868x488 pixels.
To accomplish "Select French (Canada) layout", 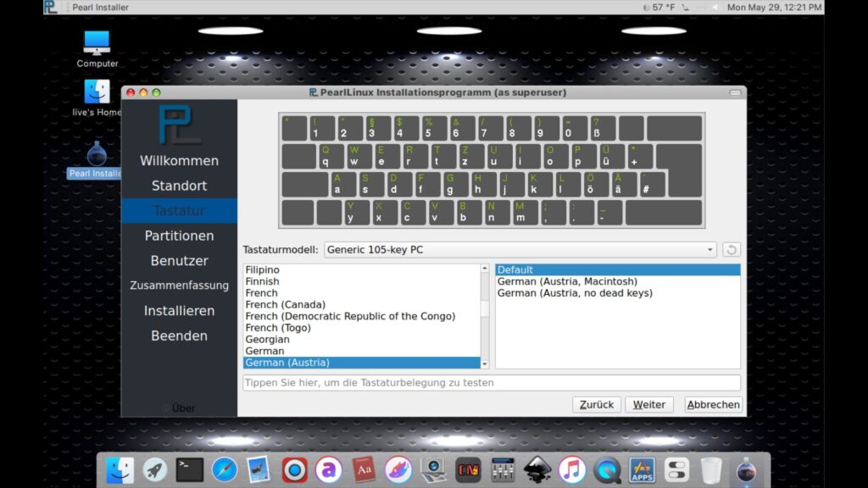I will [x=361, y=304].
